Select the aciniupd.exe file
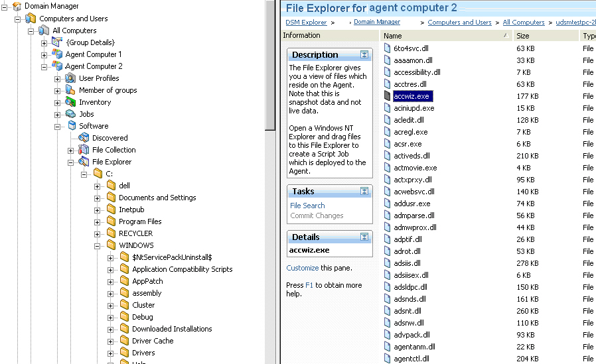The image size is (596, 364). (x=414, y=108)
